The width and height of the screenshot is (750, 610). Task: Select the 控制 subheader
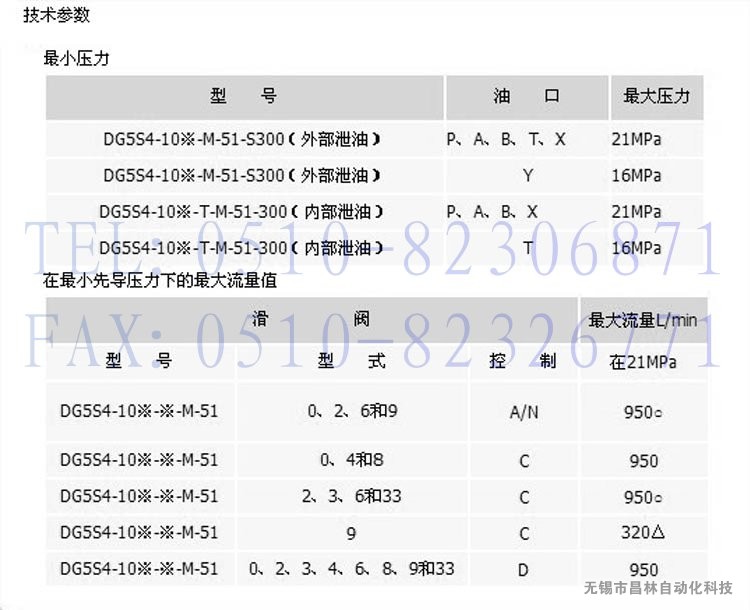click(522, 362)
